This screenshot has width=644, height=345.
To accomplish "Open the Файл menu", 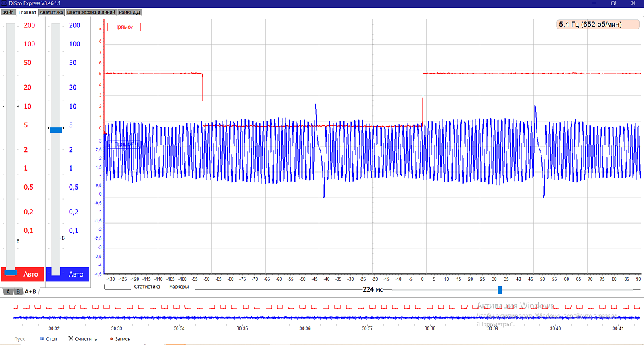I will tap(8, 12).
